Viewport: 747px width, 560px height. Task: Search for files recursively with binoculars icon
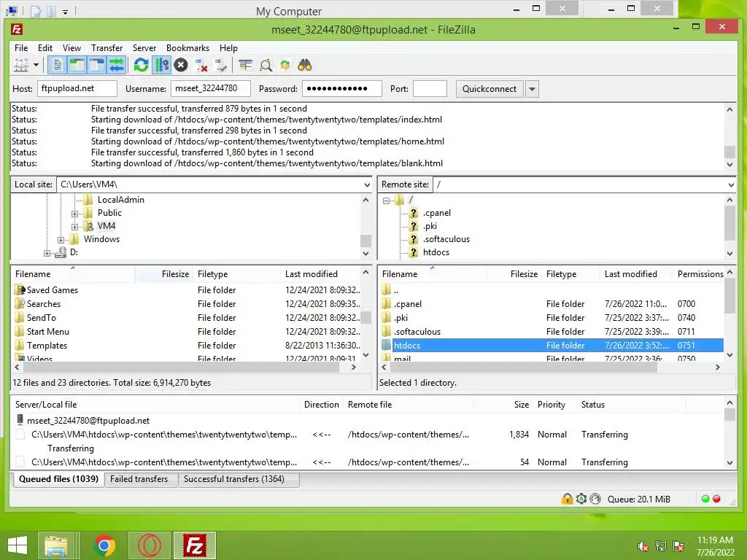coord(305,65)
